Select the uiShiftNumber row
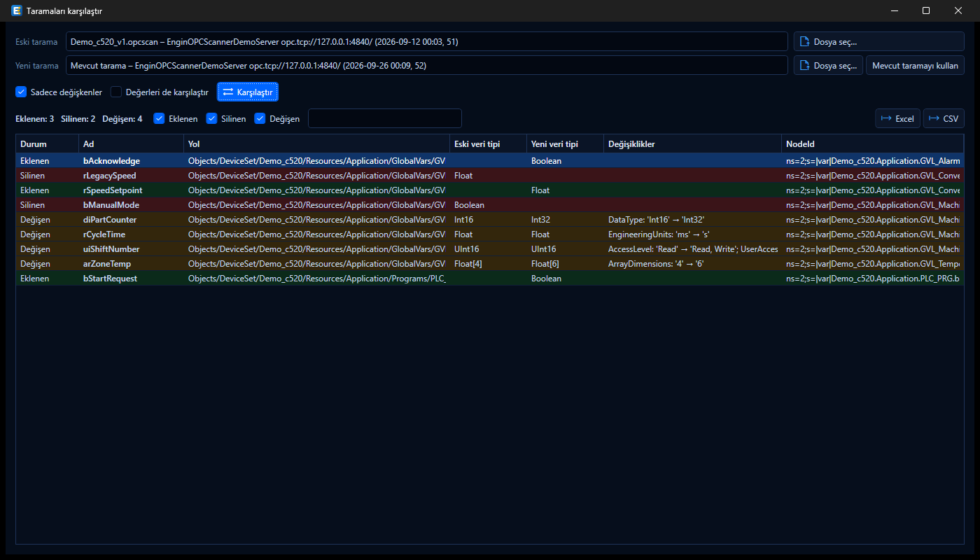This screenshot has width=980, height=560. pos(490,249)
